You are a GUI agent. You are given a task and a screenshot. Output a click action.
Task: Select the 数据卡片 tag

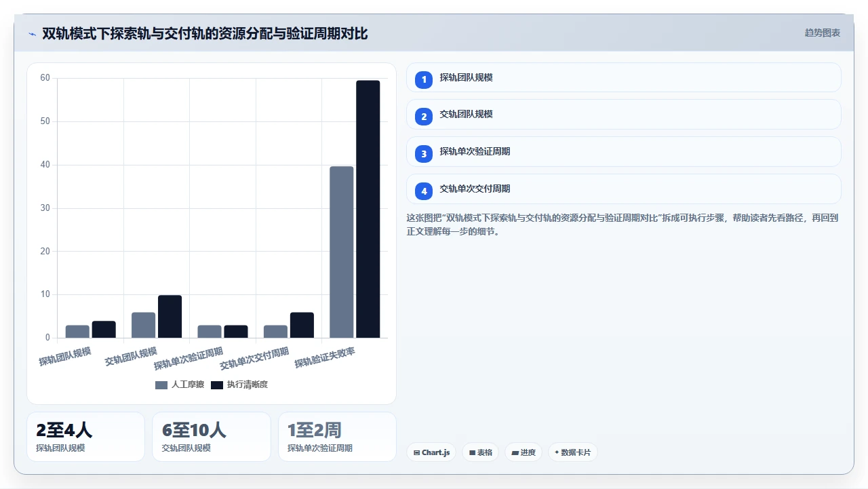tap(572, 452)
